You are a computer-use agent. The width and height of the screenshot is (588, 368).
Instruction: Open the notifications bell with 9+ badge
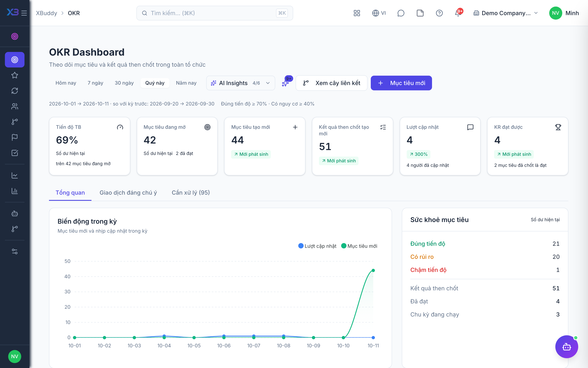click(459, 13)
